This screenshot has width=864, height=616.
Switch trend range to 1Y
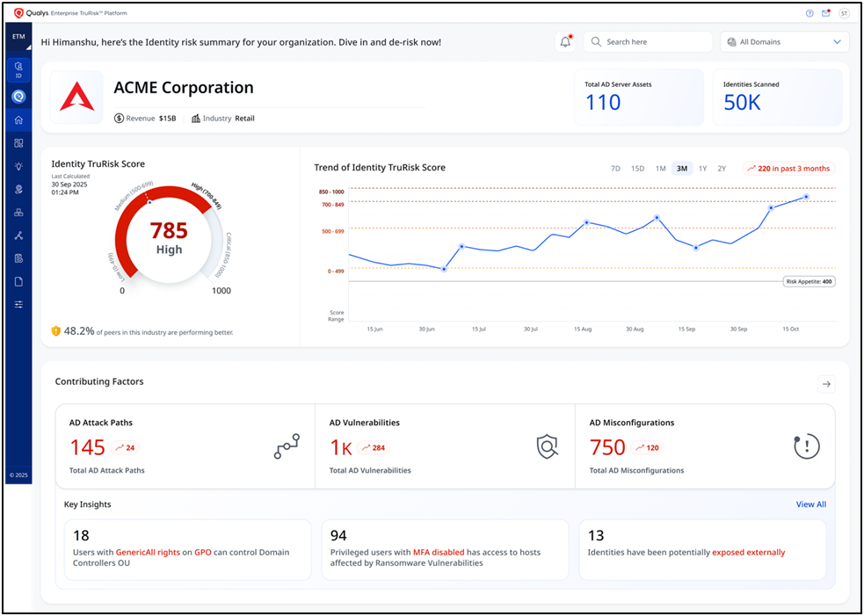tap(702, 169)
